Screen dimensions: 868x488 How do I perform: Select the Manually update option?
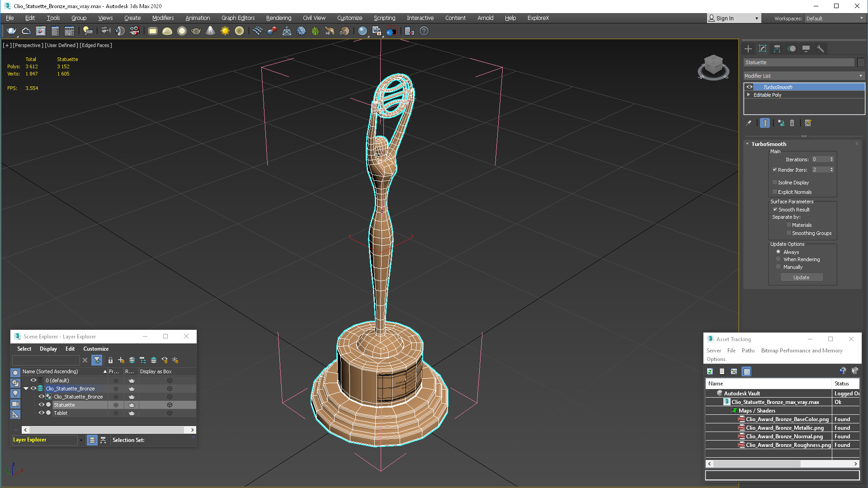pyautogui.click(x=778, y=267)
